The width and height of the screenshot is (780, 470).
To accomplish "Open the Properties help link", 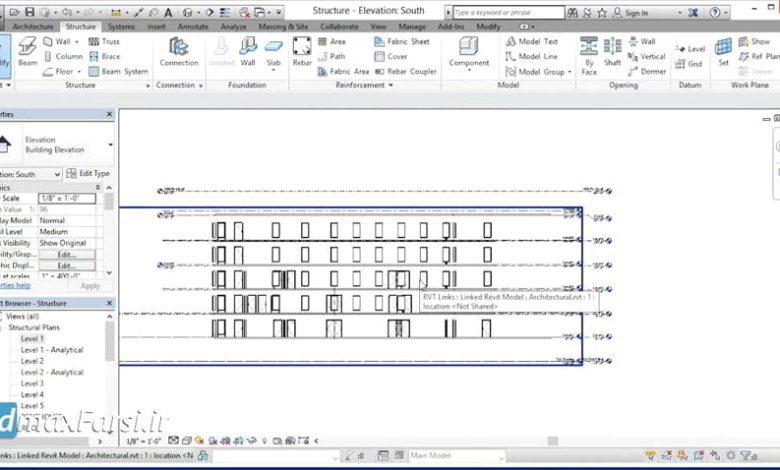I will 15,285.
